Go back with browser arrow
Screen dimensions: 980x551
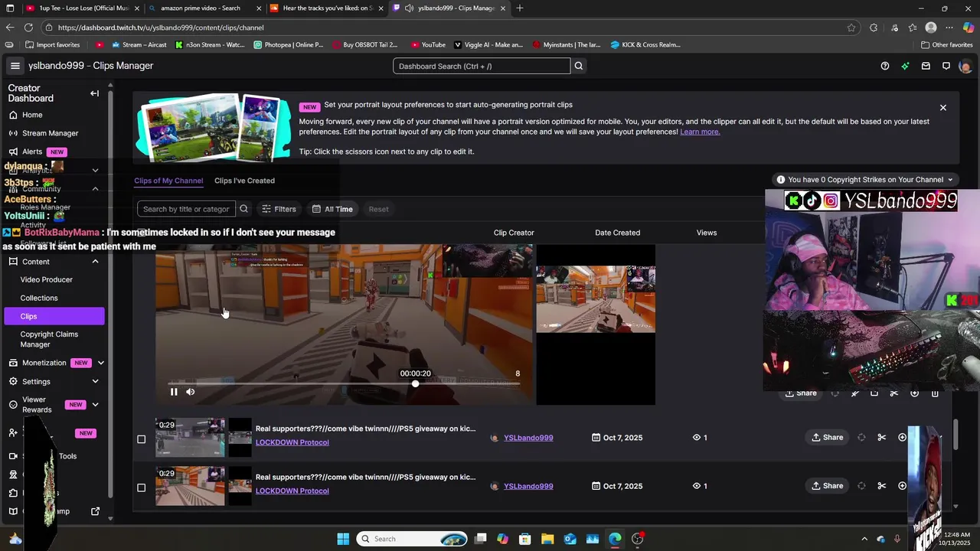pyautogui.click(x=10, y=28)
